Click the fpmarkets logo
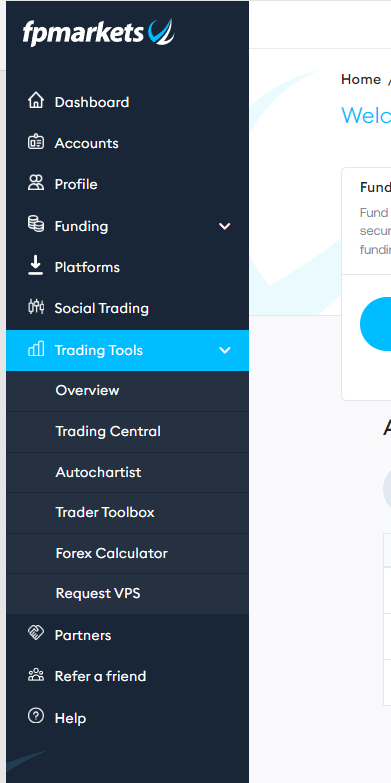Screen dimensions: 391x783 (x=98, y=32)
